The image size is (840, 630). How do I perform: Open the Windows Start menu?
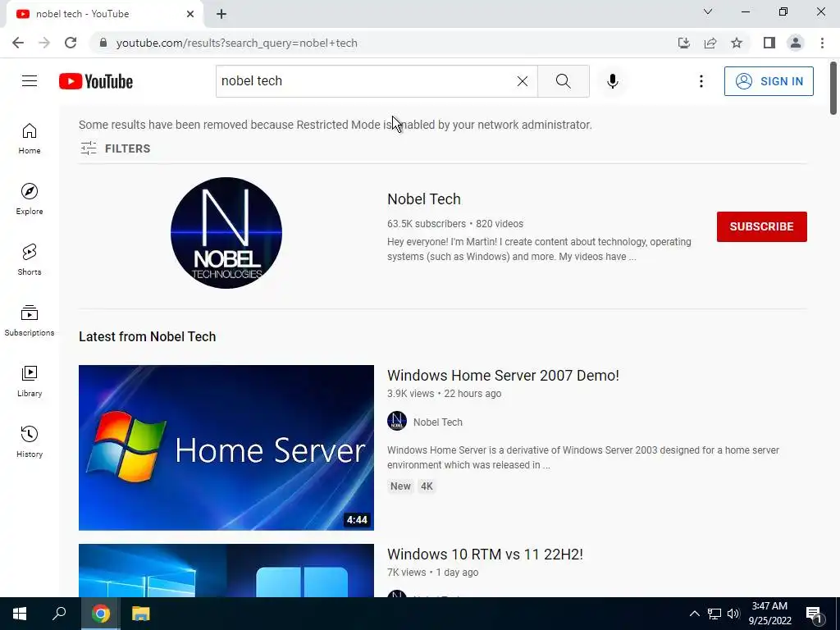click(20, 614)
